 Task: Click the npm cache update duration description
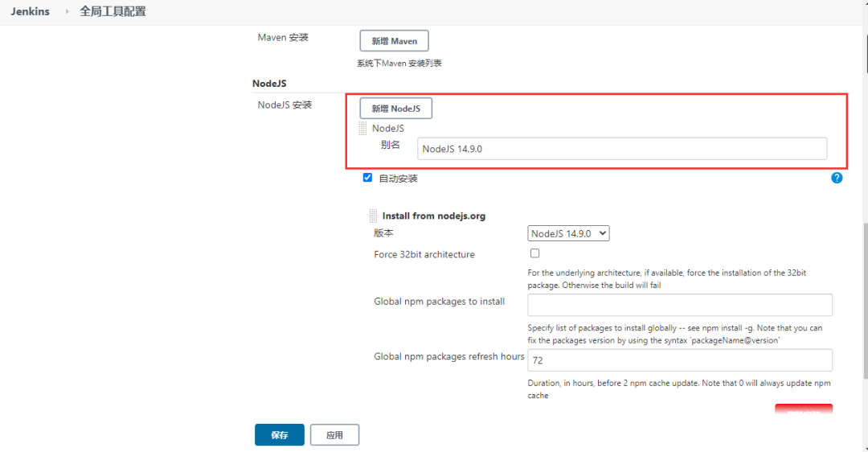click(679, 388)
